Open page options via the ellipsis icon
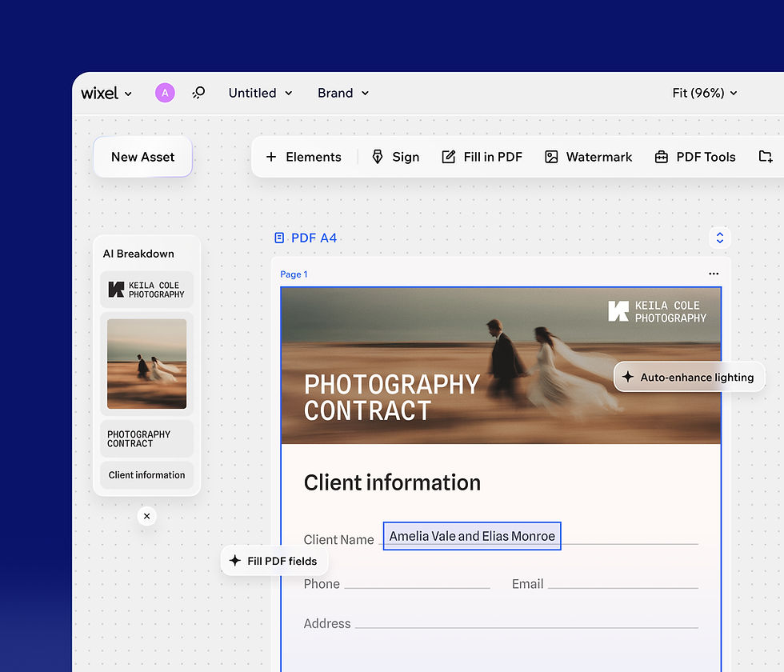 coord(713,274)
